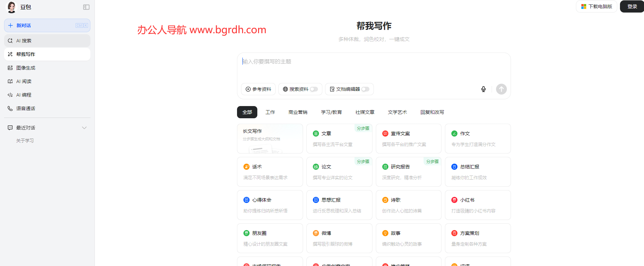Click the red 宣传文案 card icon
The width and height of the screenshot is (644, 266).
(x=385, y=134)
